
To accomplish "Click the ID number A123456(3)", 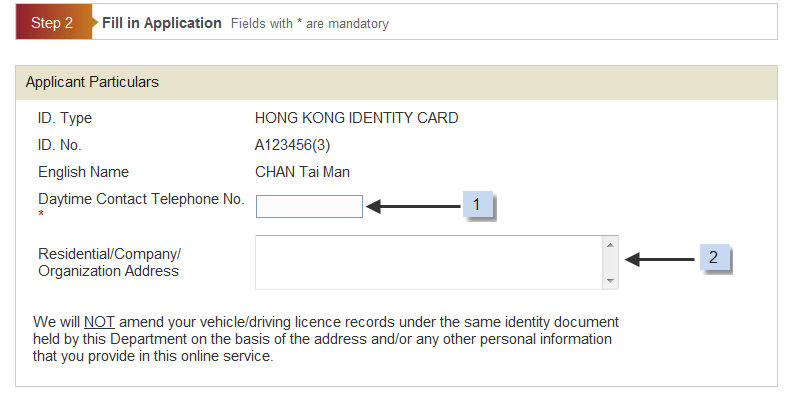I will (292, 145).
